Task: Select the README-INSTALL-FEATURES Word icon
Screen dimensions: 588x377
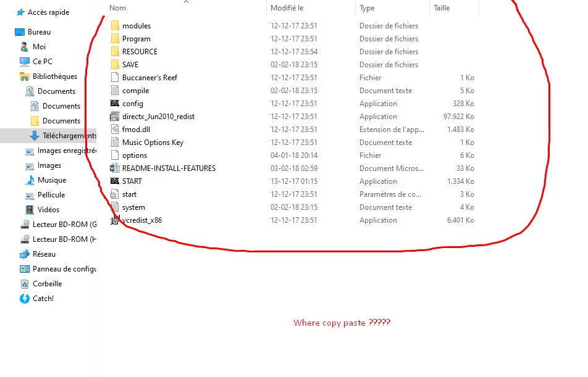Action: click(x=115, y=168)
